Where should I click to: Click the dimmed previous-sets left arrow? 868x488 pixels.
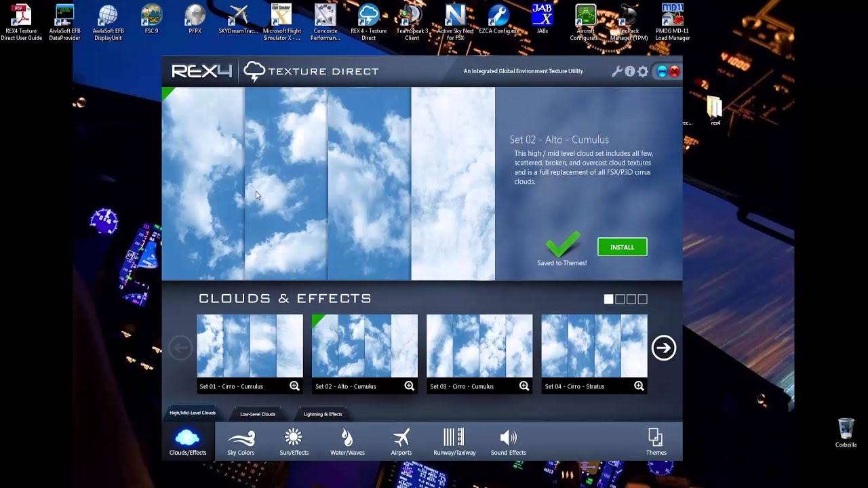(180, 348)
